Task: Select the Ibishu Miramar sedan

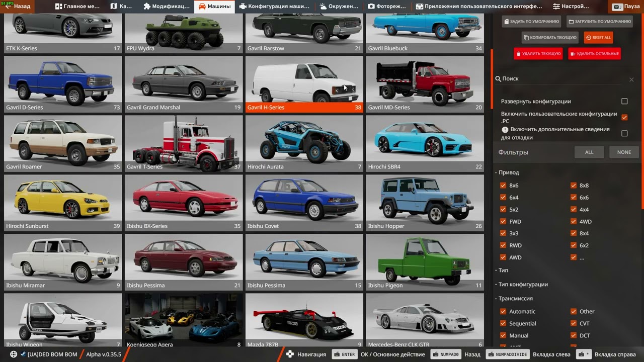Action: point(63,262)
